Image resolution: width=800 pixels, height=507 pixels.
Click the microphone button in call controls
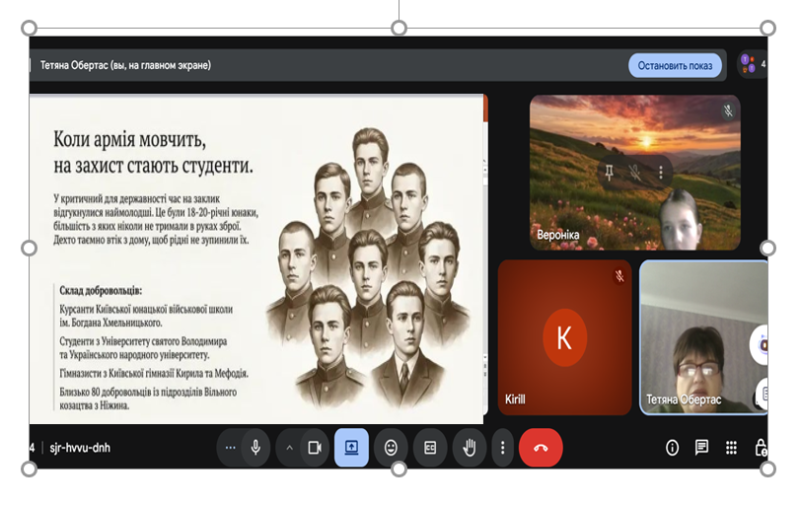(x=256, y=448)
